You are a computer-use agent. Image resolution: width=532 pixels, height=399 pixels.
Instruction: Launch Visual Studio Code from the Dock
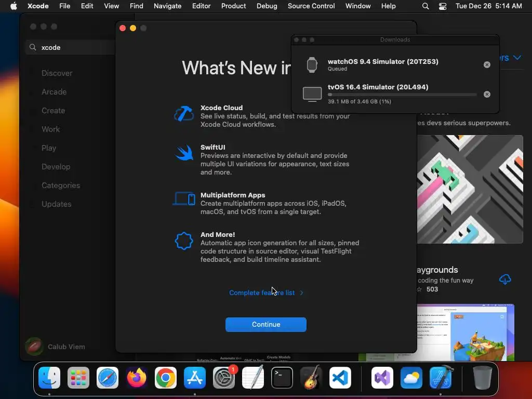pos(340,378)
